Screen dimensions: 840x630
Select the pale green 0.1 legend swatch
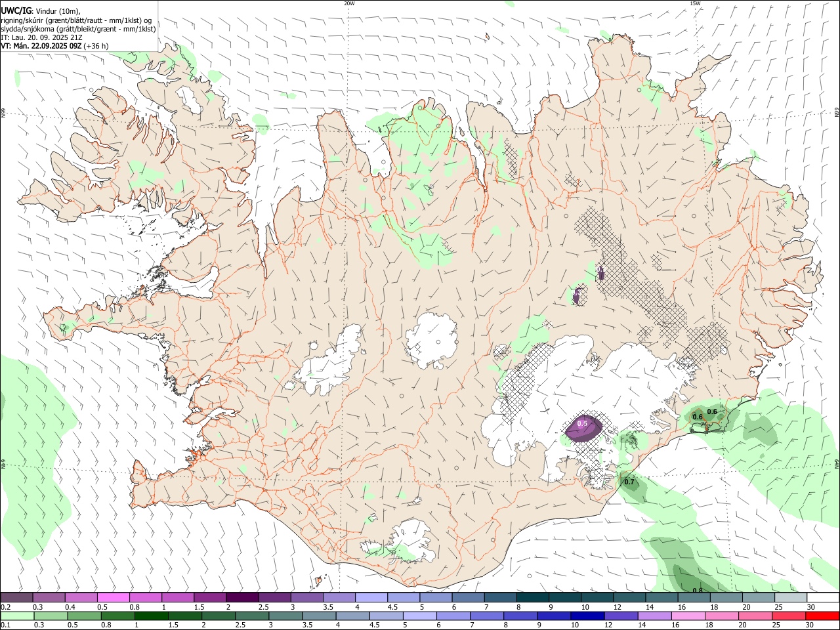click(18, 616)
